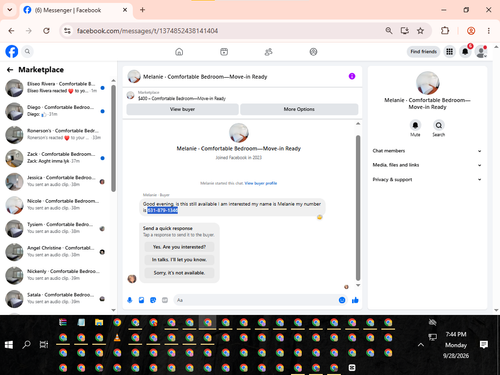This screenshot has height=375, width=500.
Task: Reload the page in Chrome
Action: (x=46, y=31)
